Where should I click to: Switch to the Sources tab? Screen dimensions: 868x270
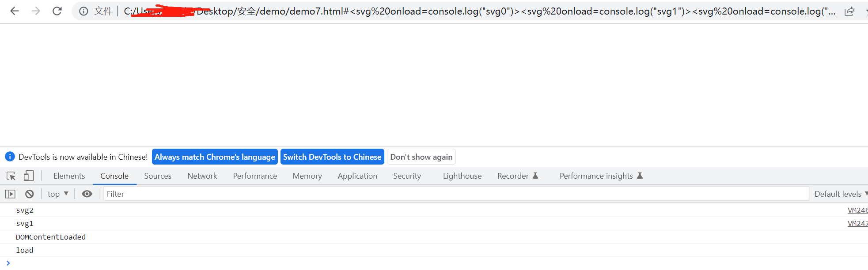click(158, 176)
